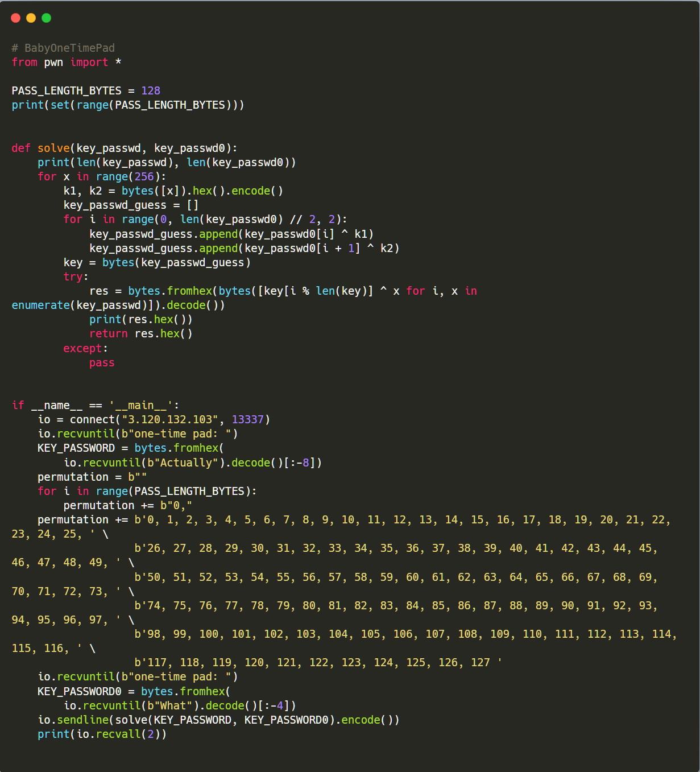Click the value 128 assigned to PASS_LENGTH_BYTES
Screen dimensions: 700x772
(151, 90)
